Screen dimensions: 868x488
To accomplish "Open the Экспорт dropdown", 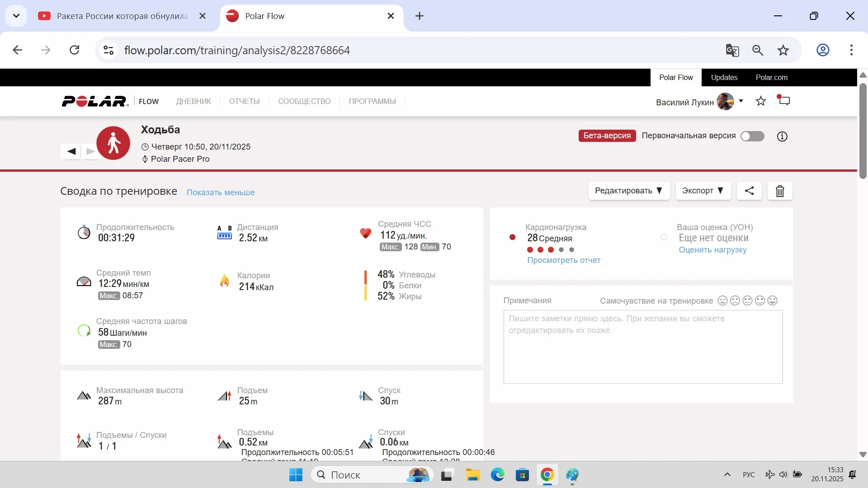I will (703, 191).
